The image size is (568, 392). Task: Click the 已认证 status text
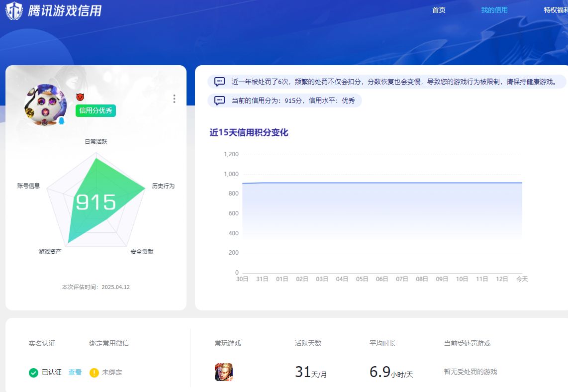click(52, 372)
